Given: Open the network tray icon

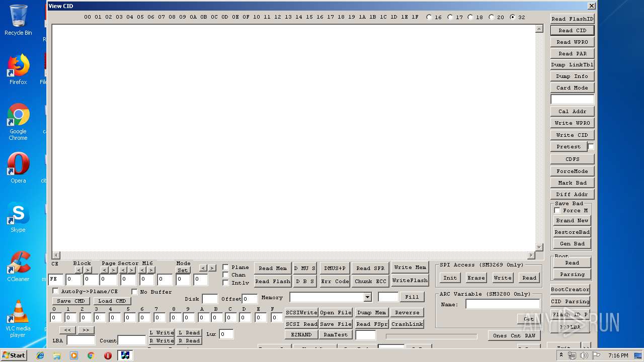Looking at the screenshot, I should point(573,355).
